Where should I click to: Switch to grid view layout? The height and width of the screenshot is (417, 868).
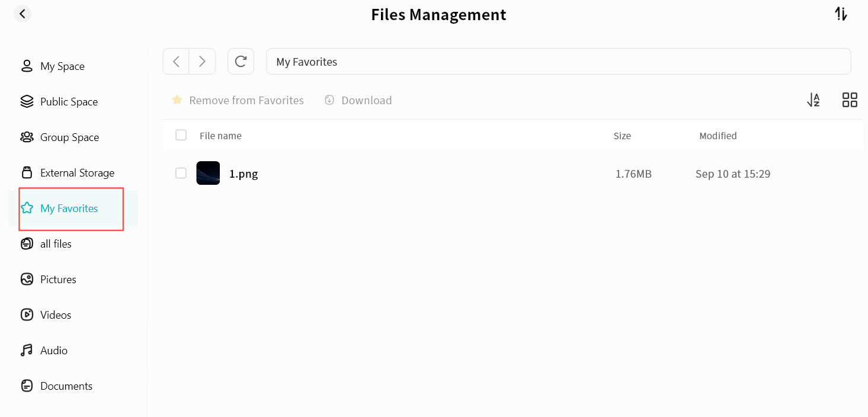pos(850,100)
